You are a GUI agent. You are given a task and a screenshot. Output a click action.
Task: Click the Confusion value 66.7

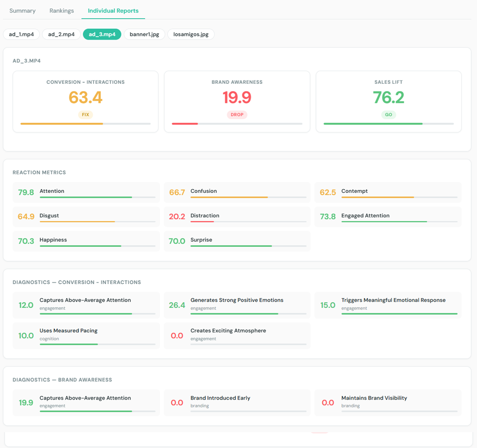click(x=177, y=192)
